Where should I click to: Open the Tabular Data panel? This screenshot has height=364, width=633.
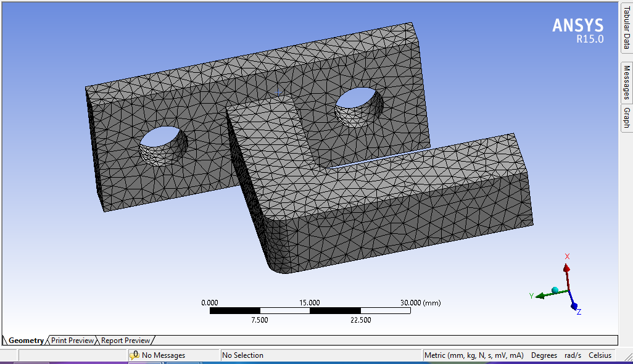(627, 28)
